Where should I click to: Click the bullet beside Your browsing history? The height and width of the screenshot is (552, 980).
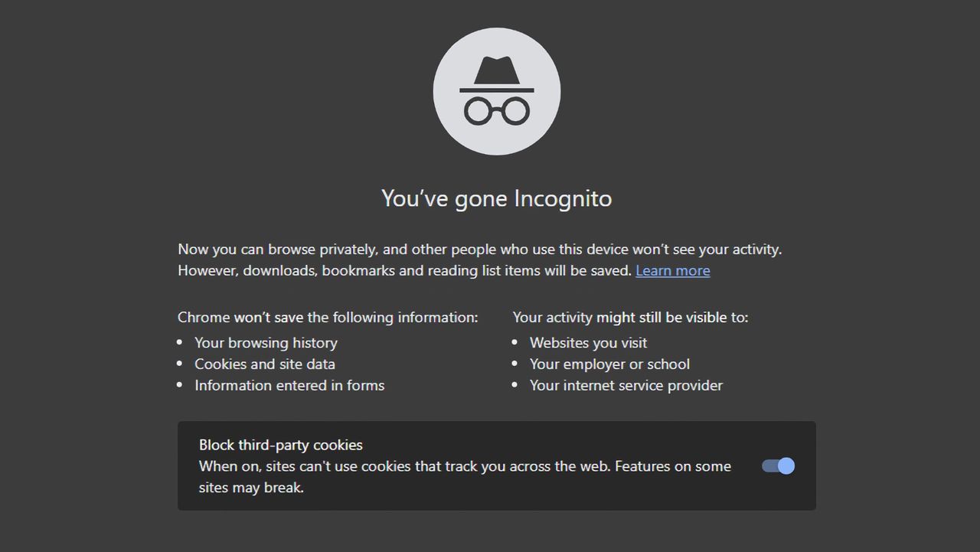(181, 343)
